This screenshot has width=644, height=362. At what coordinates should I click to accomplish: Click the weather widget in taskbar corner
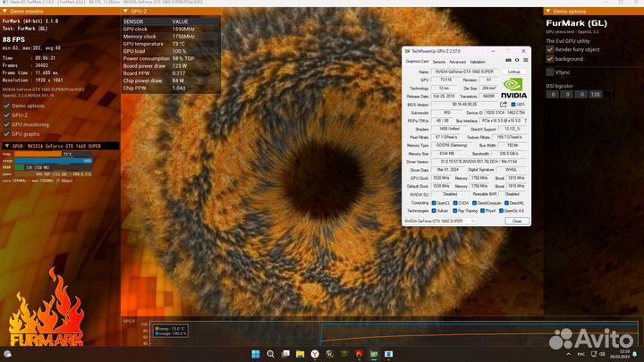[7, 354]
